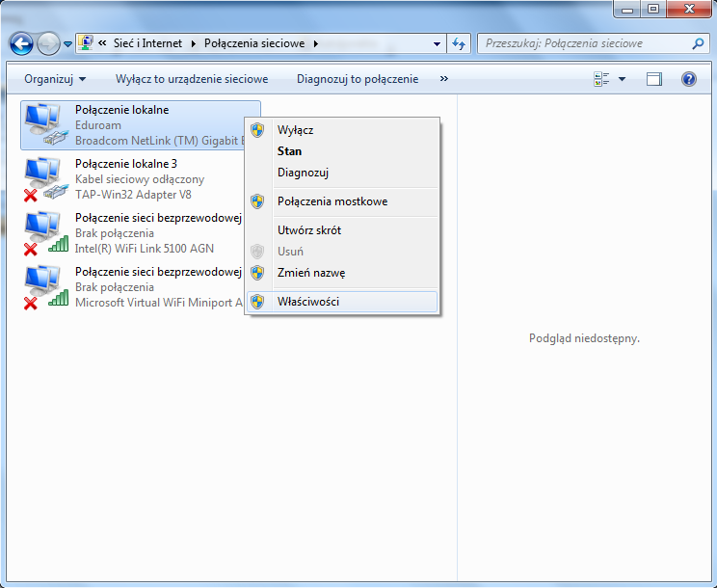Click Diagnozuj to połączenie toolbar button
The image size is (717, 588).
357,79
